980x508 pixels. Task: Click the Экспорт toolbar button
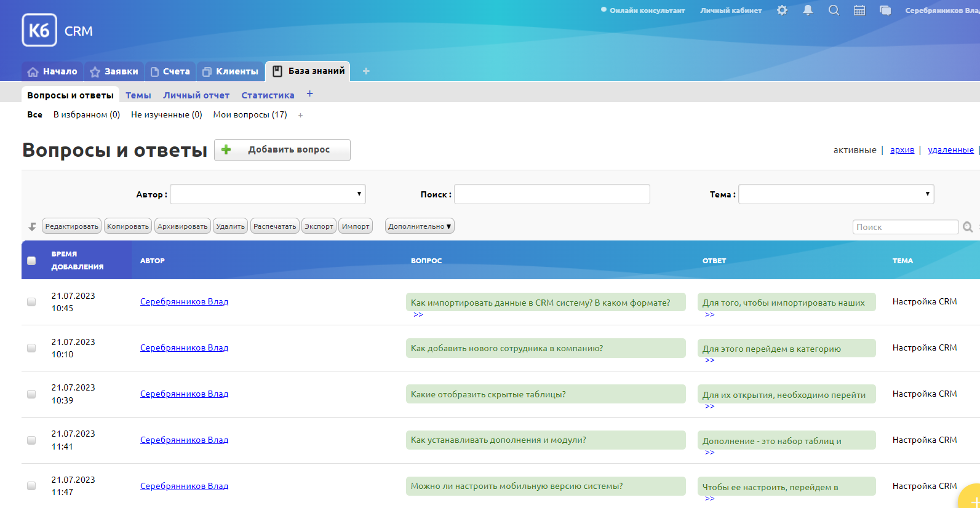319,226
